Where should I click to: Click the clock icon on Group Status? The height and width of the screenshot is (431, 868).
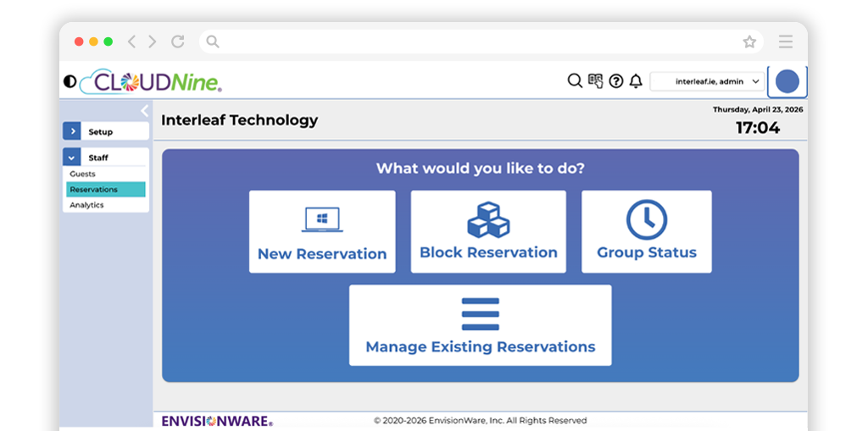[647, 219]
